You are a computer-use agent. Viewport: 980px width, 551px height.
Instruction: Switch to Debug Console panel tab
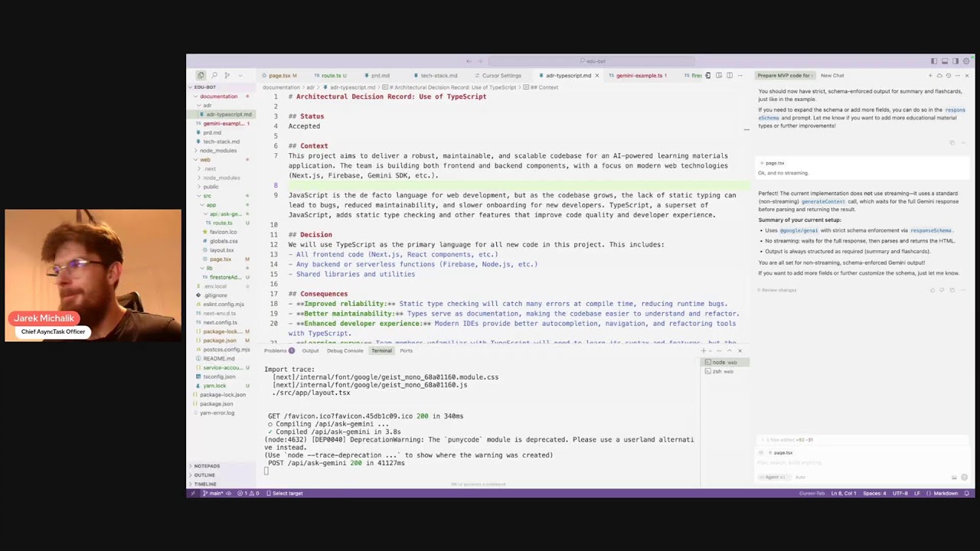[x=345, y=350]
